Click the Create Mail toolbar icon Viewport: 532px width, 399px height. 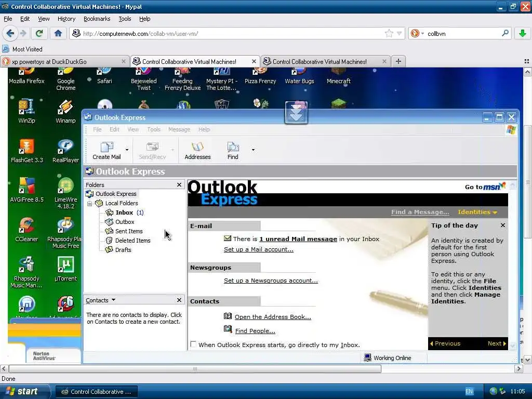point(107,150)
